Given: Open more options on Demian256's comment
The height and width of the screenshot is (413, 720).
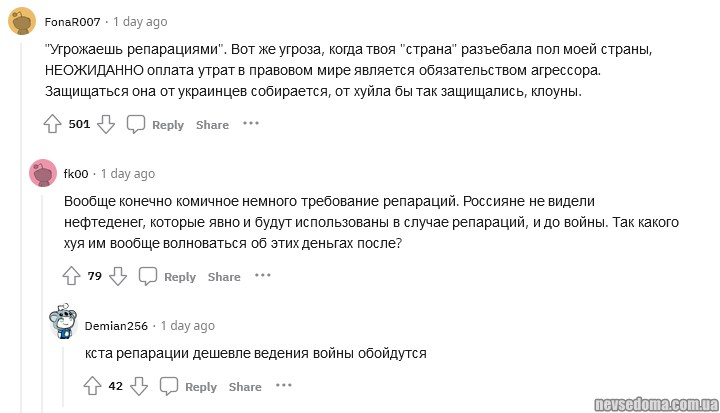Looking at the screenshot, I should (284, 386).
